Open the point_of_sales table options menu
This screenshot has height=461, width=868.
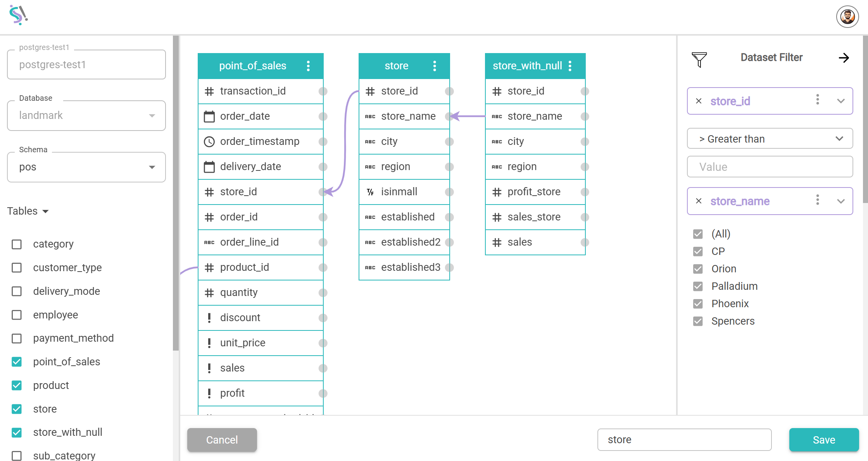308,66
